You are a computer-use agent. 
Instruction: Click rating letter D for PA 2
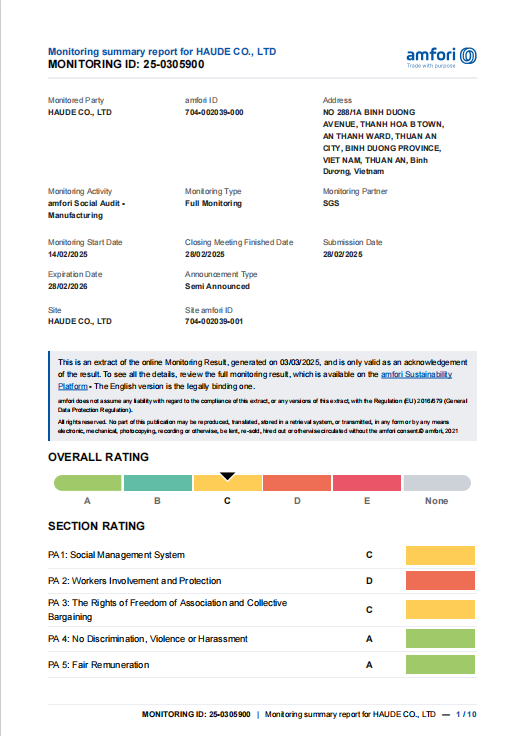[x=369, y=581]
